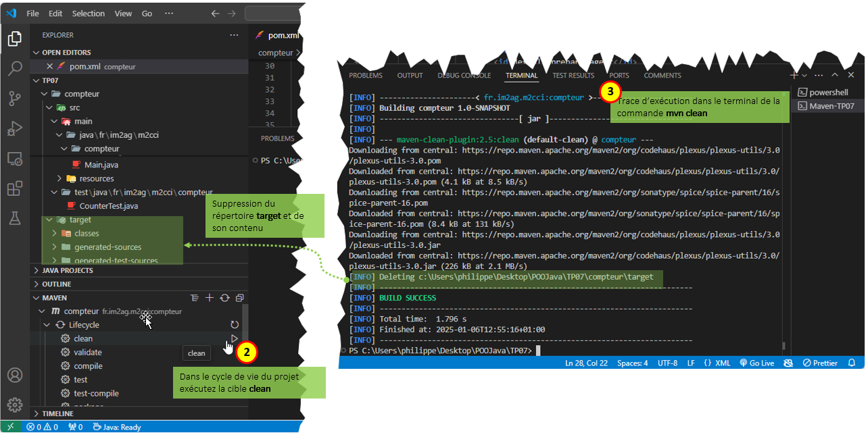Refresh the Maven projects list
The width and height of the screenshot is (868, 435).
224,298
